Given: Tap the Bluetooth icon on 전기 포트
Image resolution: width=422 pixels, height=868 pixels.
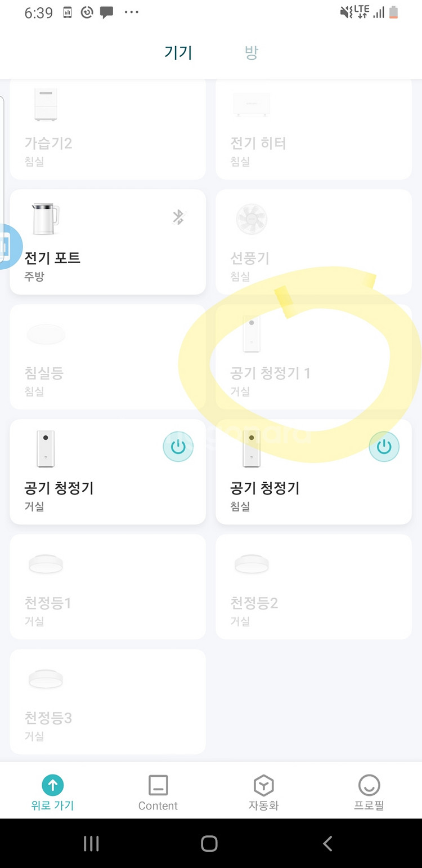Looking at the screenshot, I should point(178,217).
